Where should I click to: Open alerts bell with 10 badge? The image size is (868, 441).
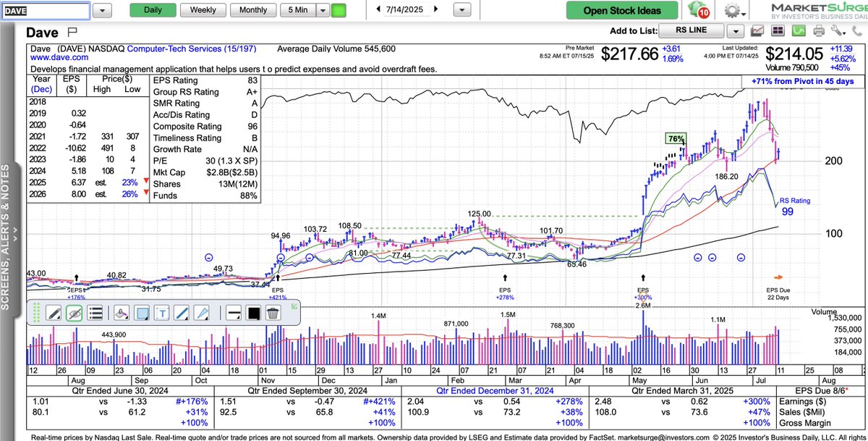(x=699, y=10)
